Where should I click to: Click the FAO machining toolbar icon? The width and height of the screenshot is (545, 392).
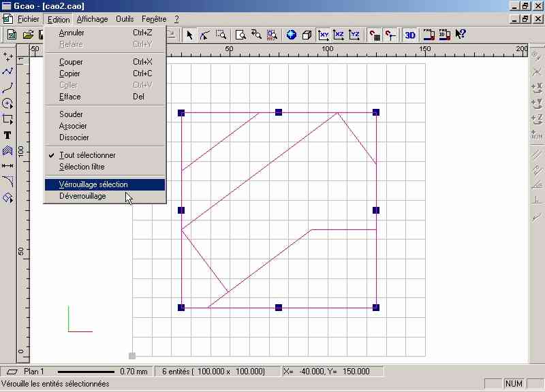(x=429, y=35)
